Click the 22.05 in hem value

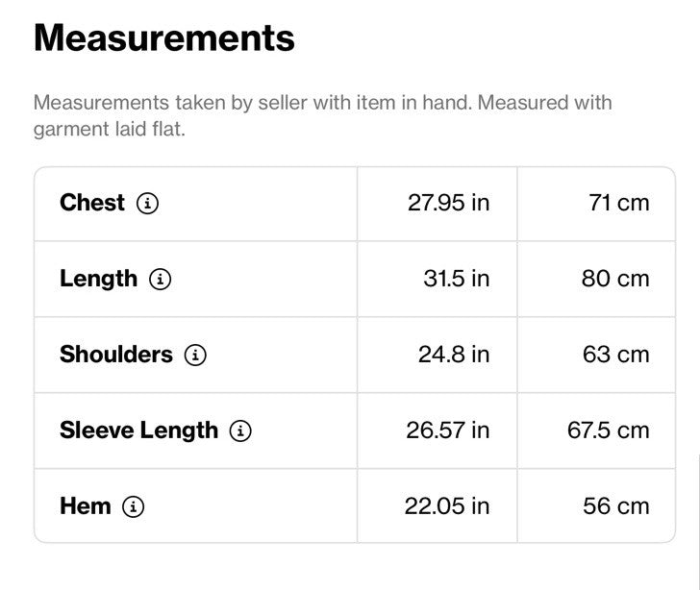tap(447, 506)
